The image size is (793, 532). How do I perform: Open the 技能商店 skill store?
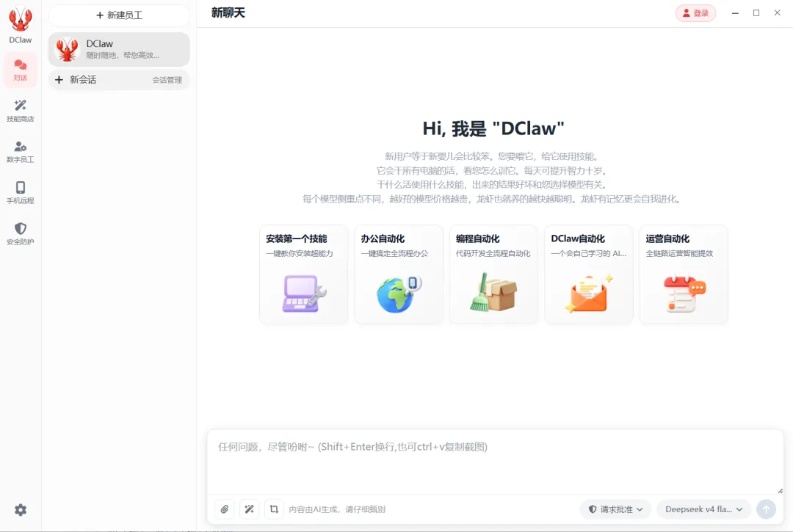tap(21, 111)
